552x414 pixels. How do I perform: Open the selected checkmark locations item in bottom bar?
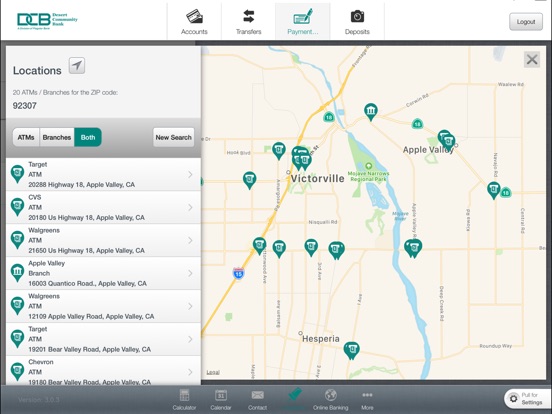[294, 399]
